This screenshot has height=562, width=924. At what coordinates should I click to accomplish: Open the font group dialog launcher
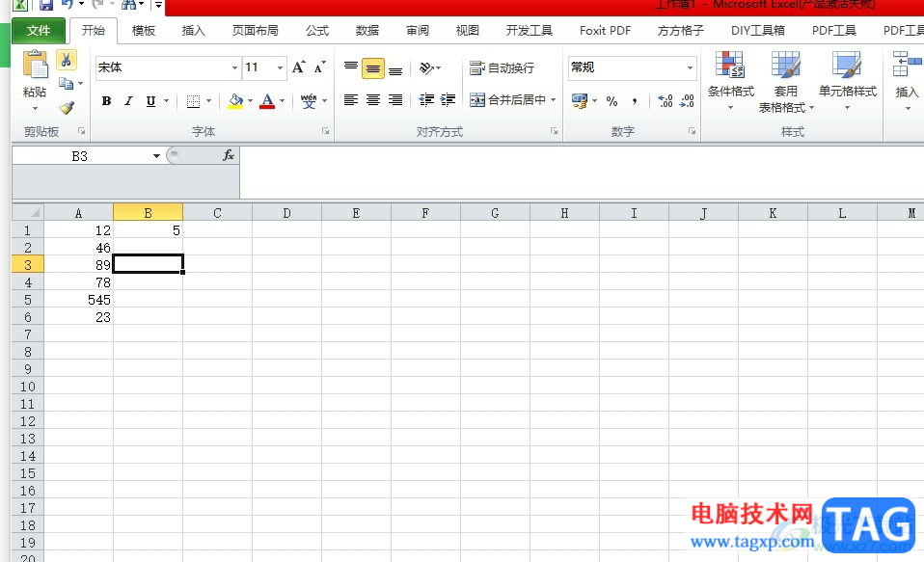click(325, 131)
